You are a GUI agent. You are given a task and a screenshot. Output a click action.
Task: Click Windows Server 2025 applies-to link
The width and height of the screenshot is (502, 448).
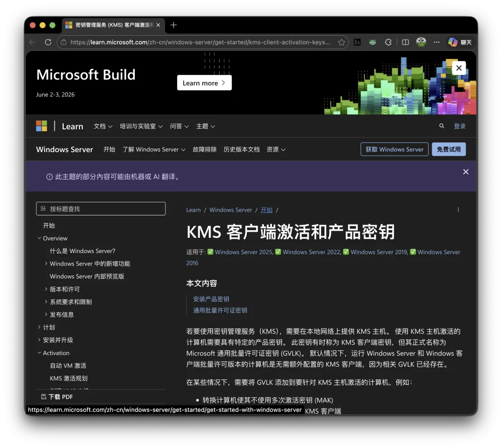tap(243, 252)
